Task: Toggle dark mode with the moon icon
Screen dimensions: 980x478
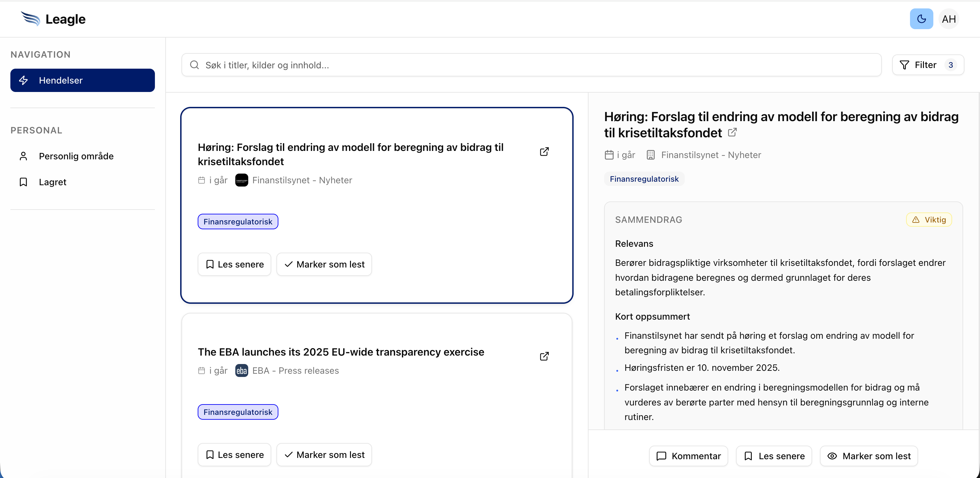Action: coord(921,19)
